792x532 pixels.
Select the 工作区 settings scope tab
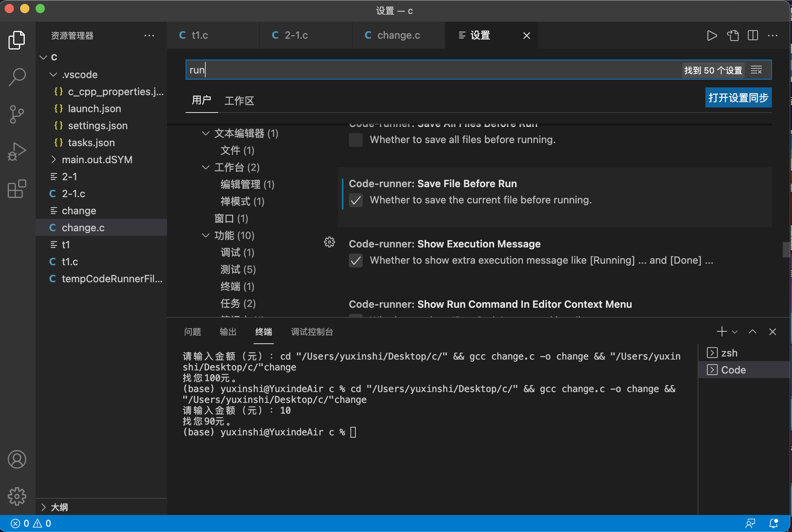click(239, 101)
